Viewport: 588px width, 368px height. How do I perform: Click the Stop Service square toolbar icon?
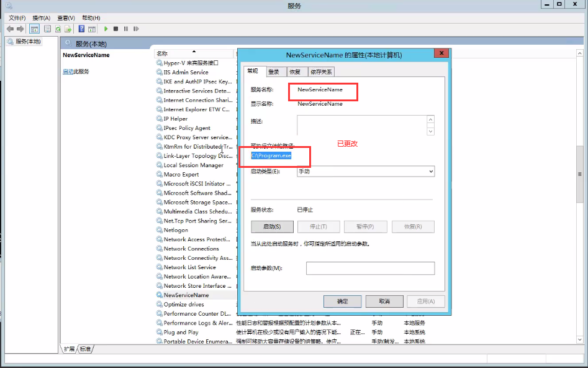[x=116, y=29]
